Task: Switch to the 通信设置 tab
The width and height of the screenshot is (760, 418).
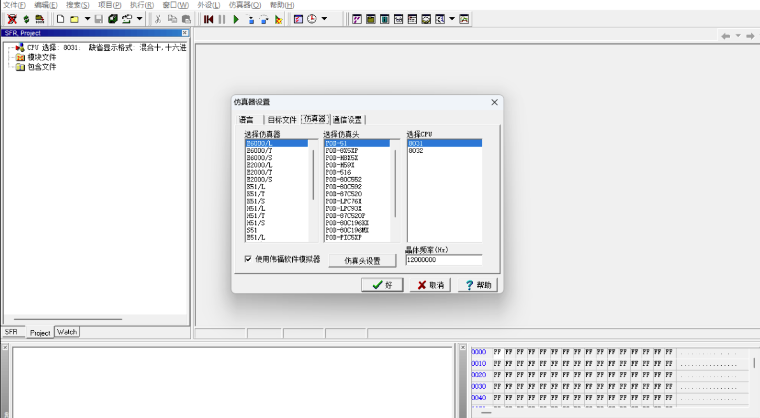Action: pyautogui.click(x=348, y=119)
